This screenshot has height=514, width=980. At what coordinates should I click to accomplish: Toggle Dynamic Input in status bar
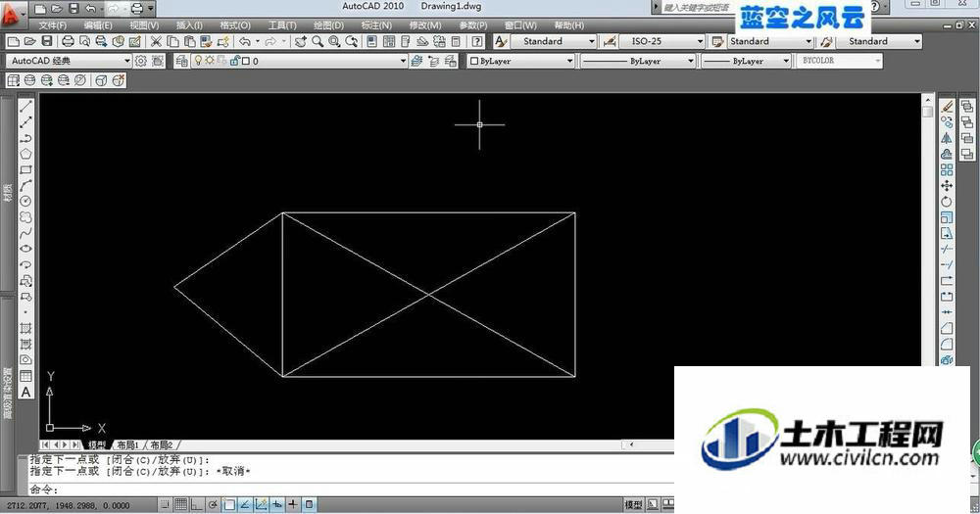pyautogui.click(x=277, y=504)
